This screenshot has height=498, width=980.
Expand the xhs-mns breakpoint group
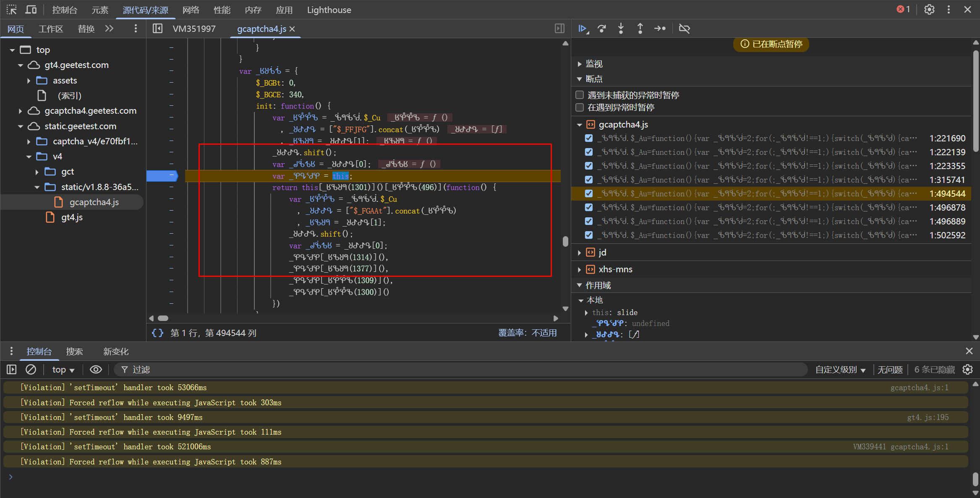[x=579, y=269]
